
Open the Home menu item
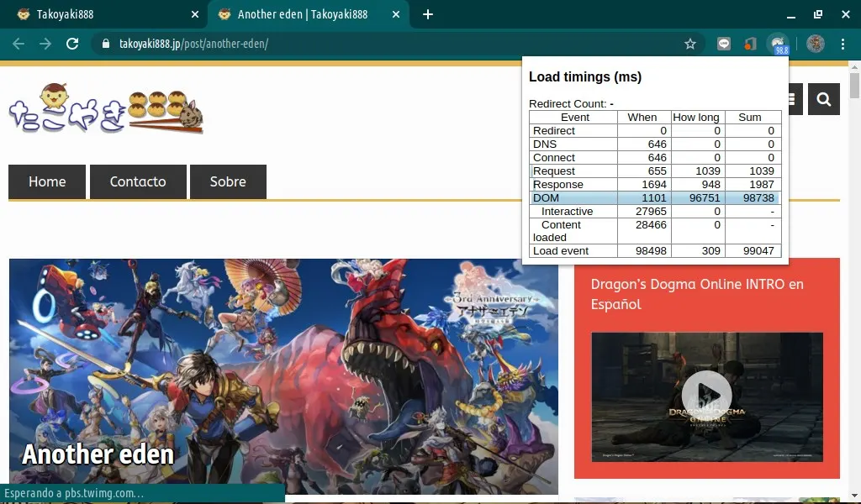pos(47,181)
